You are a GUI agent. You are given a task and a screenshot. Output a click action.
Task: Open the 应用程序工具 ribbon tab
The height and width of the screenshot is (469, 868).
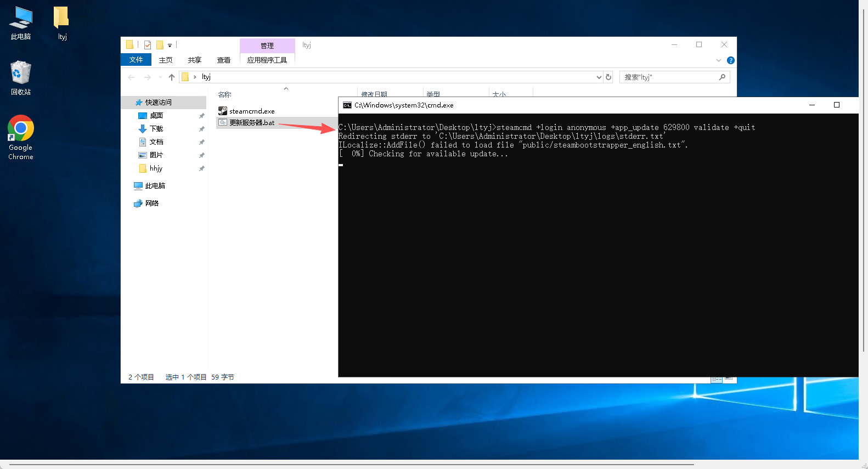pyautogui.click(x=267, y=60)
